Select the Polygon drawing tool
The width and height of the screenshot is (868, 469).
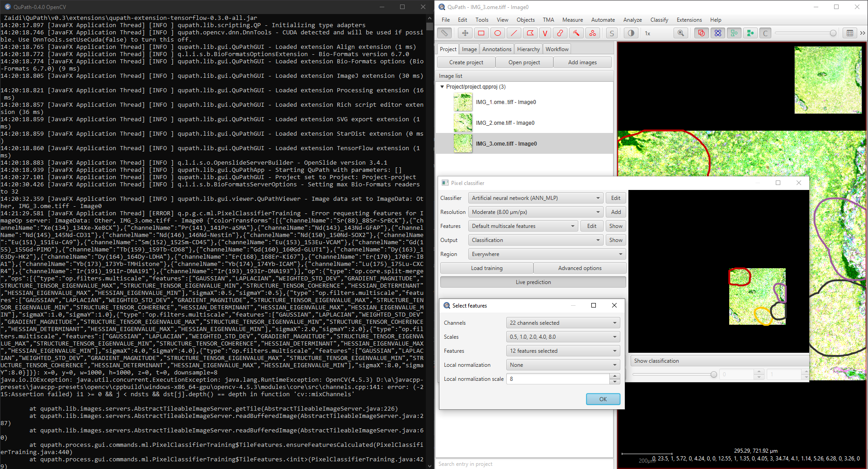530,33
